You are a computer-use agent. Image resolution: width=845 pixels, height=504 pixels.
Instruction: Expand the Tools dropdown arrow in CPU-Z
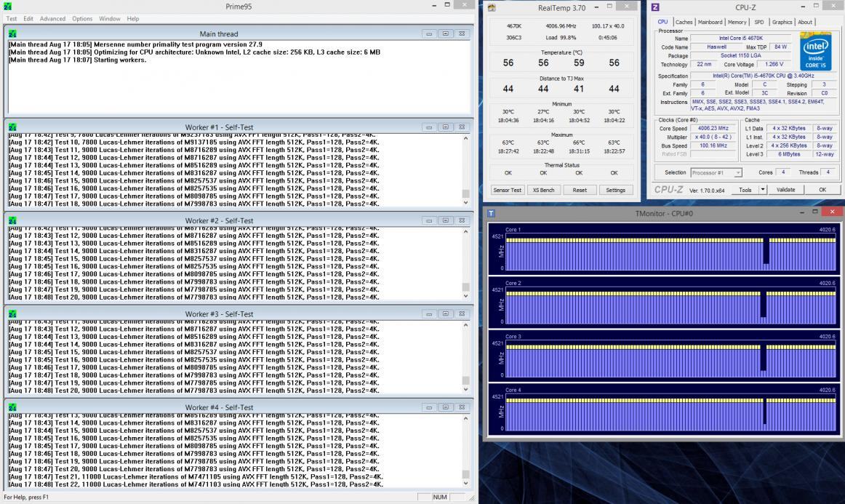tap(763, 190)
